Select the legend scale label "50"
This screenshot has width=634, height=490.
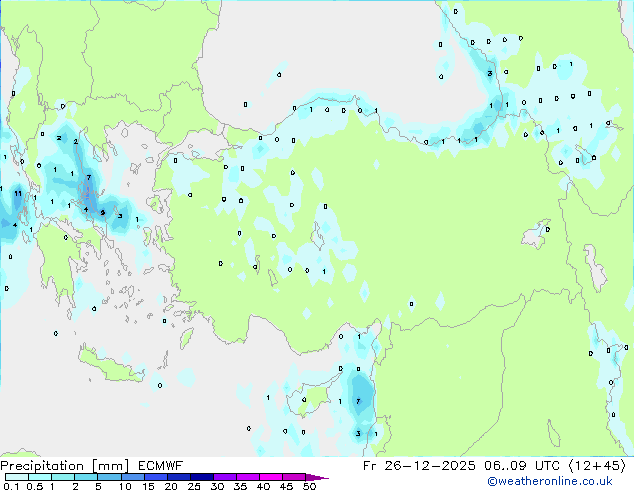coord(309,486)
